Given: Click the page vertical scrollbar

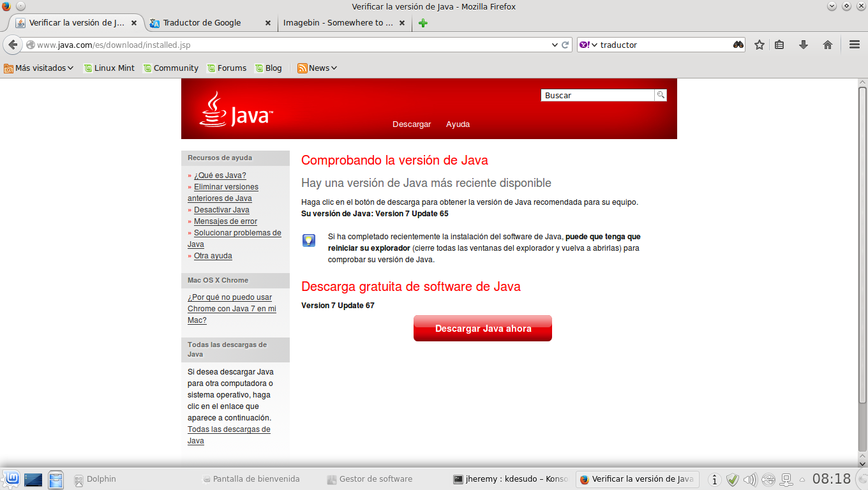Looking at the screenshot, I should [x=862, y=244].
